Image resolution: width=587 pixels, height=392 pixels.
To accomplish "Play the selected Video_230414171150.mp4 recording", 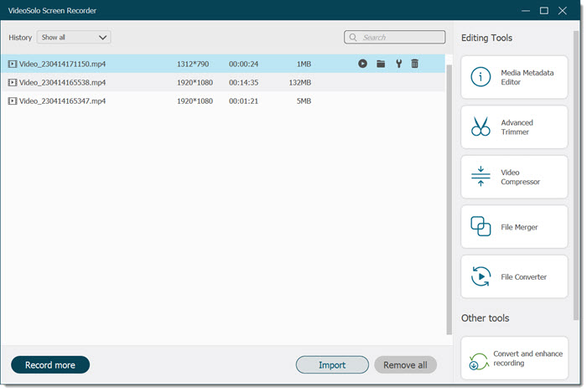I will click(x=362, y=64).
